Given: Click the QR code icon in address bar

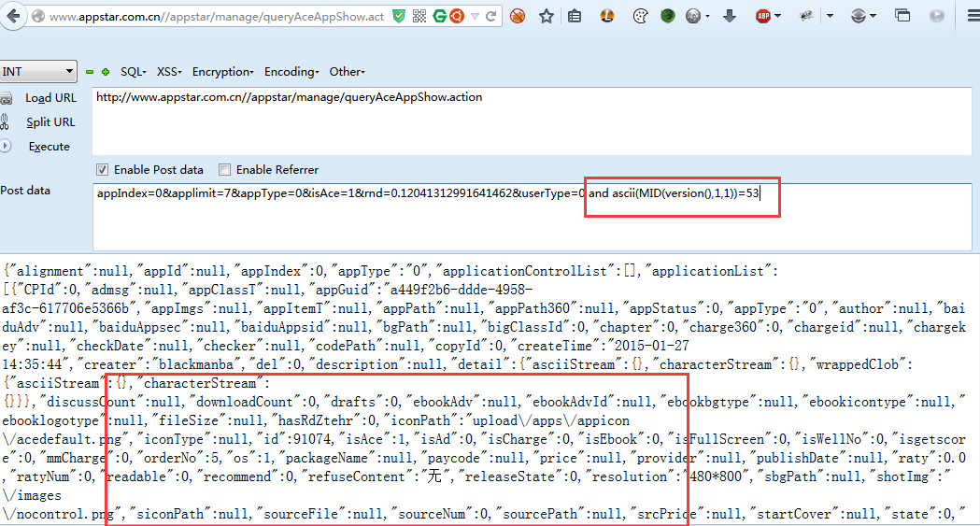Looking at the screenshot, I should tap(419, 16).
